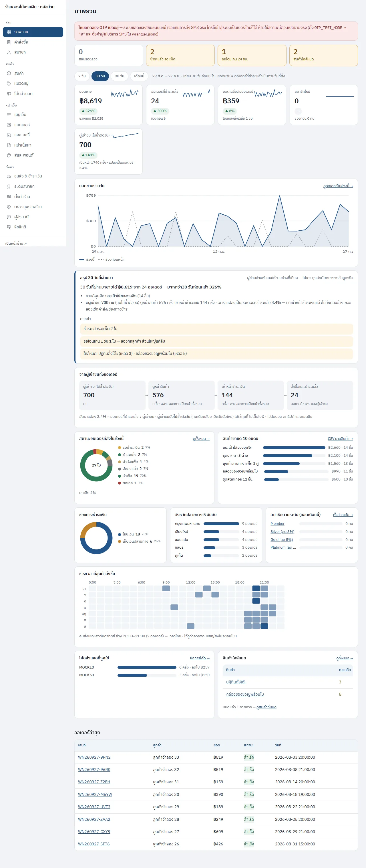Click the สมาชิก member icon

click(x=9, y=52)
